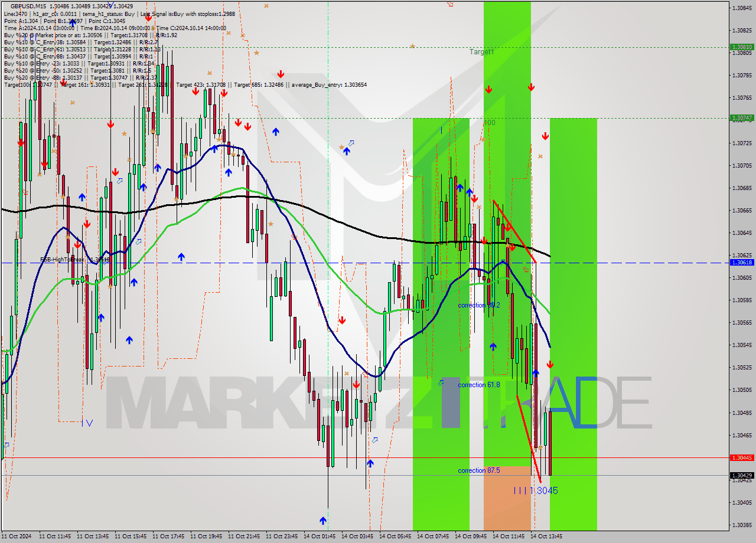The height and width of the screenshot is (543, 756).
Task: Click the Target1 label on the chart
Action: point(482,52)
